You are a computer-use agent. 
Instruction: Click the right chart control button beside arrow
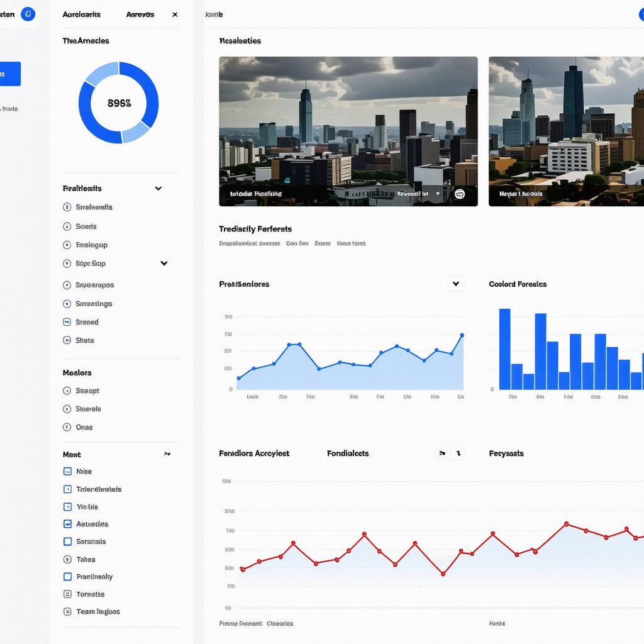coord(458,453)
